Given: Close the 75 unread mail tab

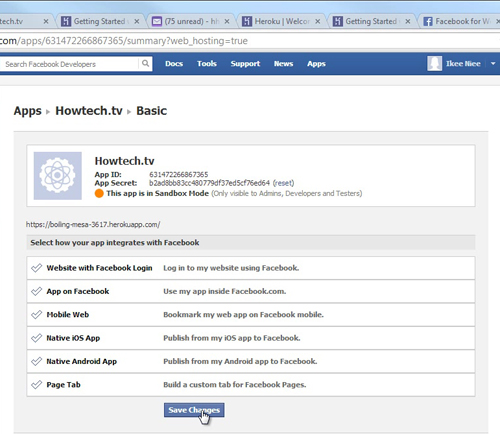Looking at the screenshot, I should point(227,21).
